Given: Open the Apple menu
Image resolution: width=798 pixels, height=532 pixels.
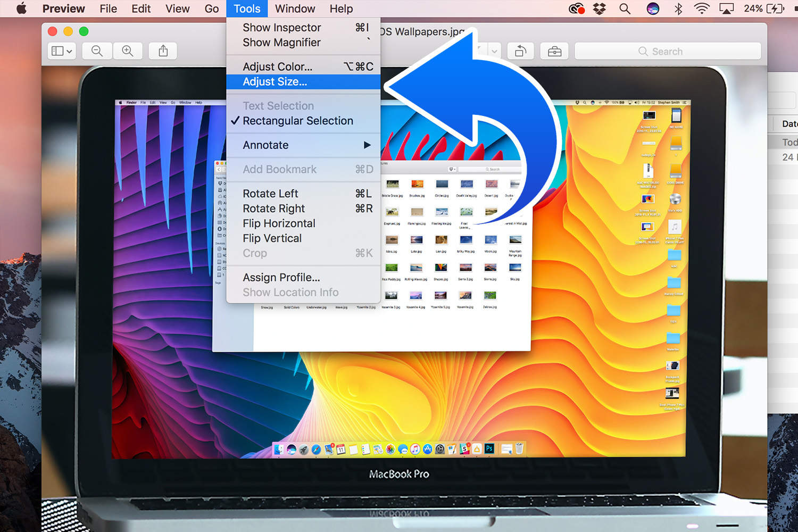Looking at the screenshot, I should [x=20, y=9].
